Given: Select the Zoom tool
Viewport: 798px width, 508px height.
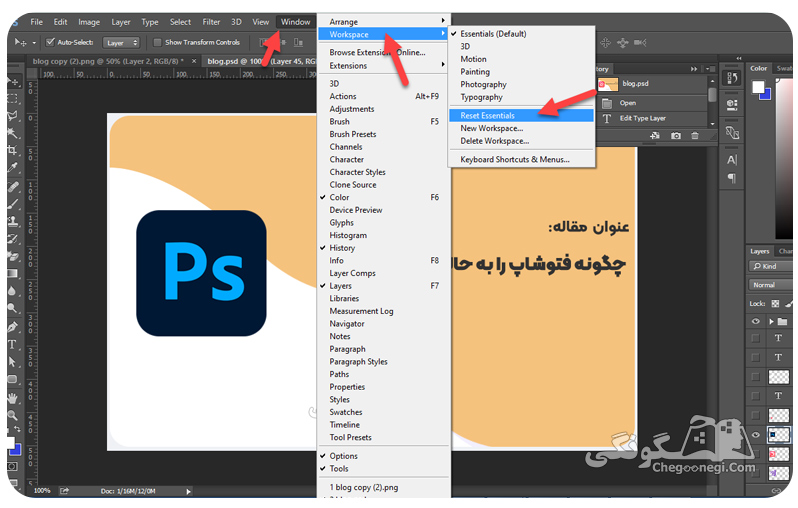Looking at the screenshot, I should point(13,415).
